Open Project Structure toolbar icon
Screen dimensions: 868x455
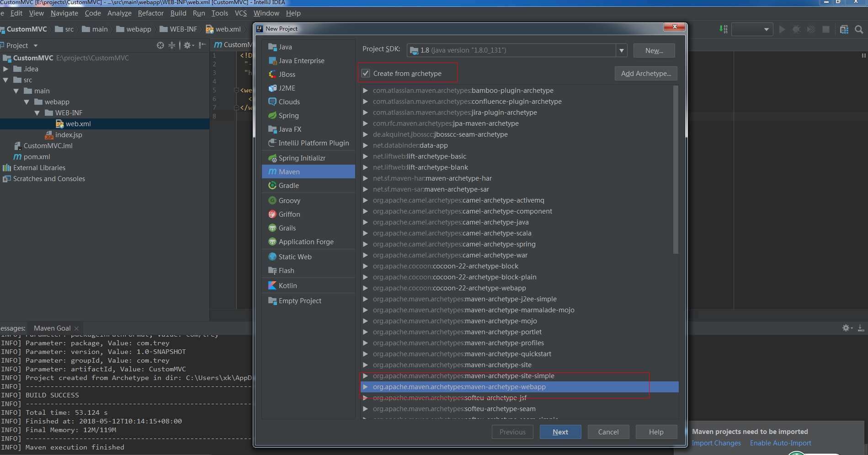844,30
